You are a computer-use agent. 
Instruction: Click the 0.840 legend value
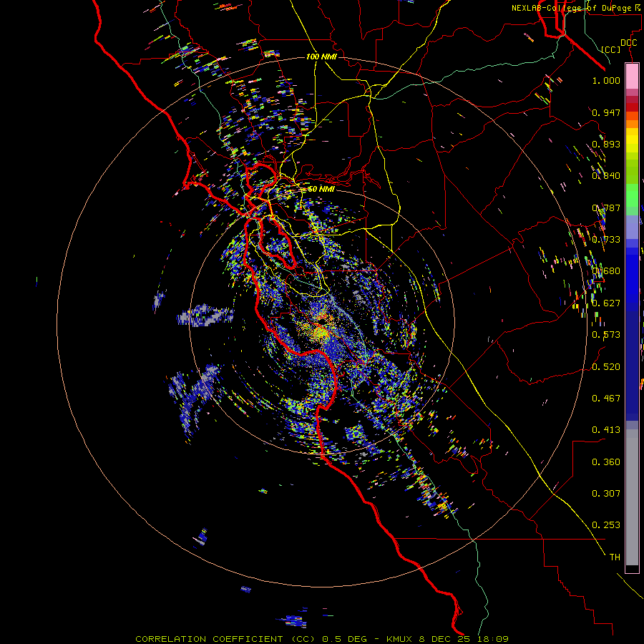coord(606,176)
